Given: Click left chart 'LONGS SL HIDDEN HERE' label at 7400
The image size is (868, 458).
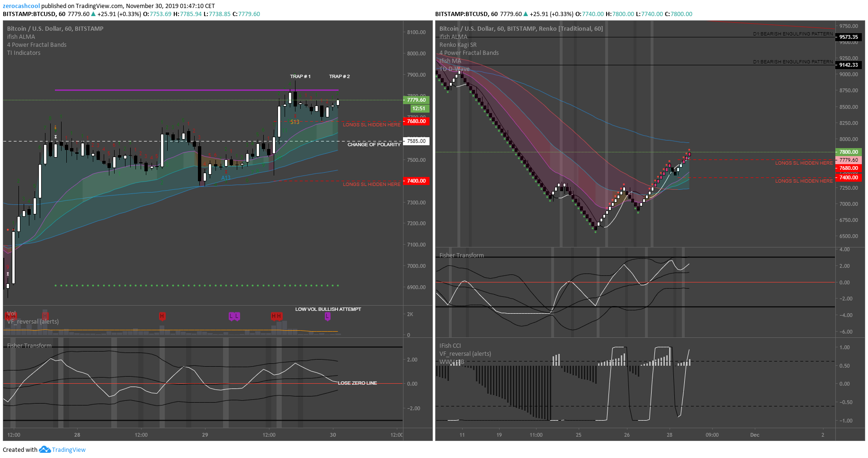Looking at the screenshot, I should pyautogui.click(x=372, y=184).
